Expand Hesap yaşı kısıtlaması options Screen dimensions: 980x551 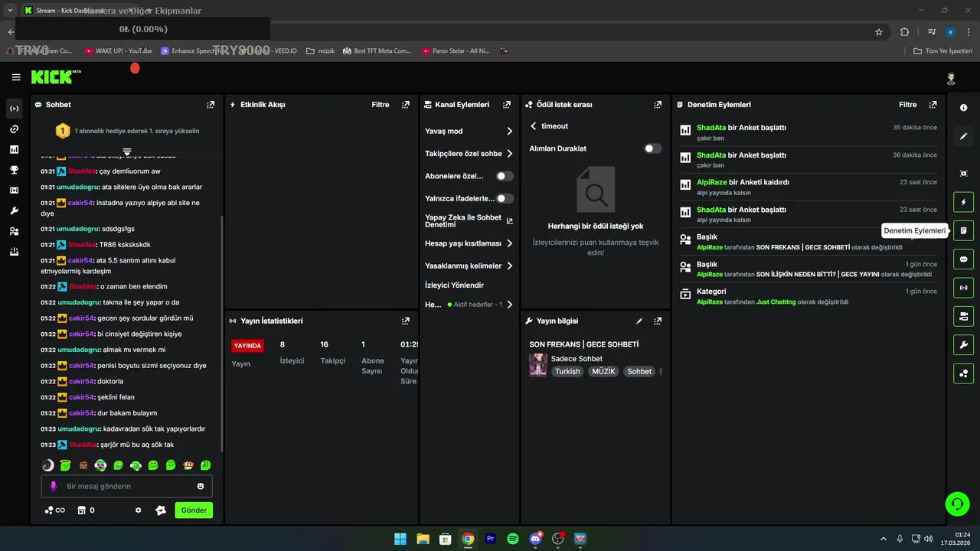click(469, 243)
